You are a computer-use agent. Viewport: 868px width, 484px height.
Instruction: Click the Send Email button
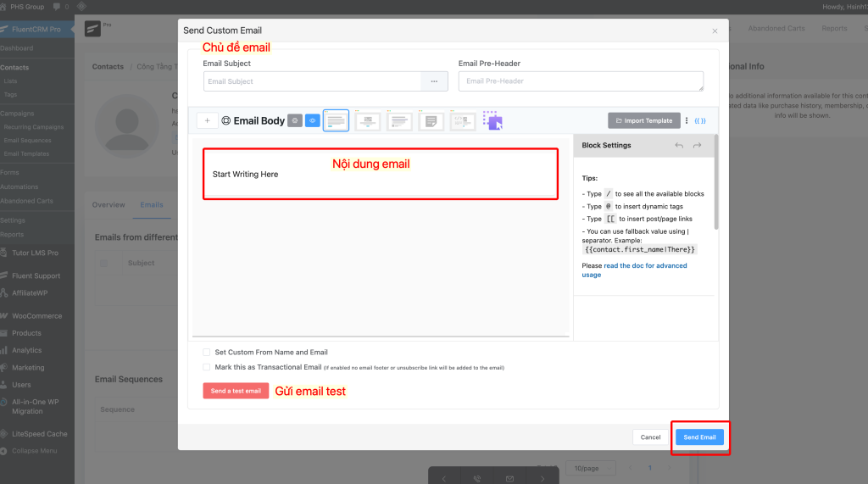point(699,437)
